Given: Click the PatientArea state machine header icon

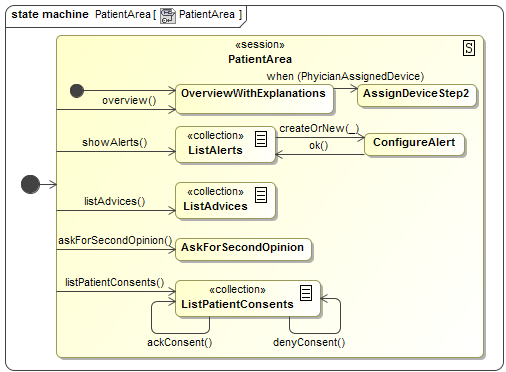Looking at the screenshot, I should coord(167,16).
